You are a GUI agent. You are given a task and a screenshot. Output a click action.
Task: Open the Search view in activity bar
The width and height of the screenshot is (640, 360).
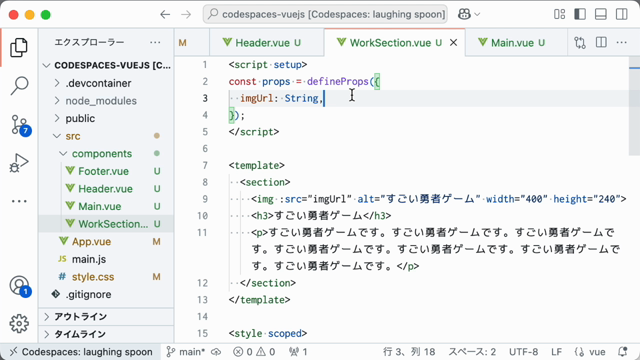coord(19,86)
